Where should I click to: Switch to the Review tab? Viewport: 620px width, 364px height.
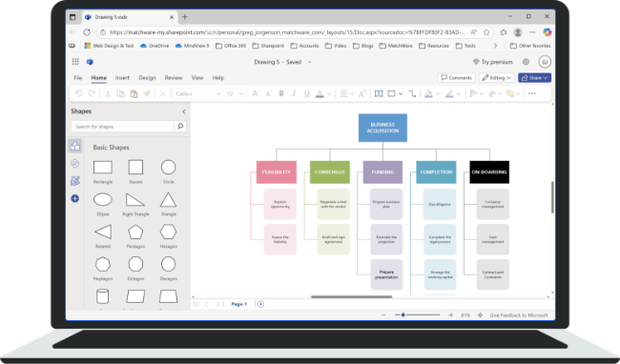point(174,78)
